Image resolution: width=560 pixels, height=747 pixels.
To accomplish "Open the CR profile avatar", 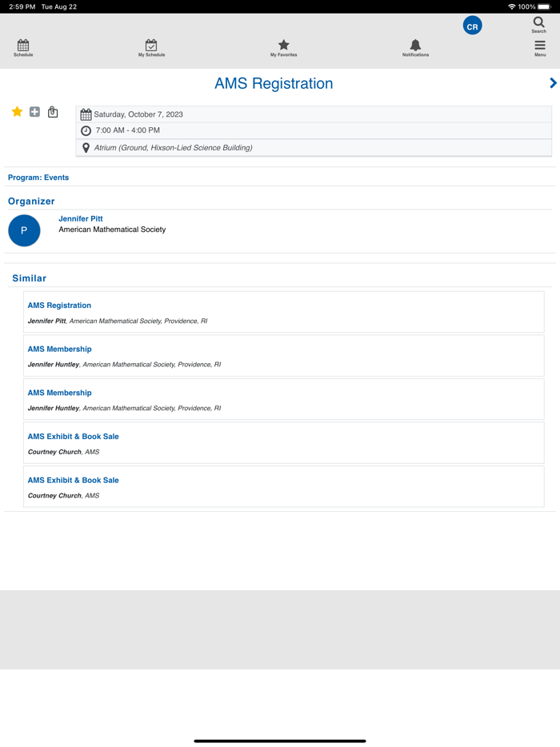I will (472, 26).
